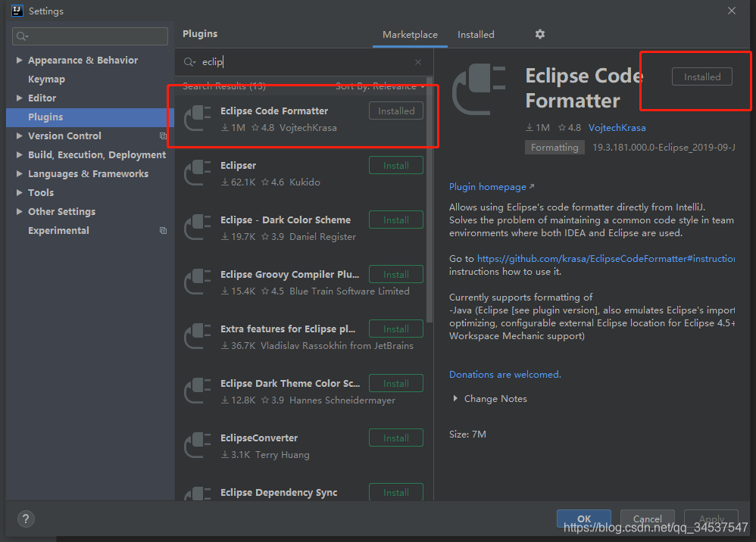Switch to the Marketplace tab
This screenshot has width=756, height=542.
click(410, 35)
